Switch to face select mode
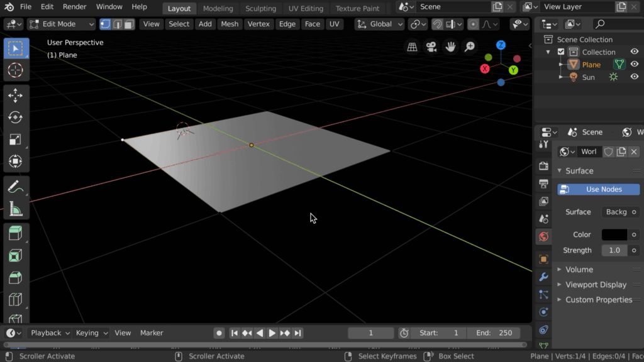644x362 pixels. (x=128, y=24)
